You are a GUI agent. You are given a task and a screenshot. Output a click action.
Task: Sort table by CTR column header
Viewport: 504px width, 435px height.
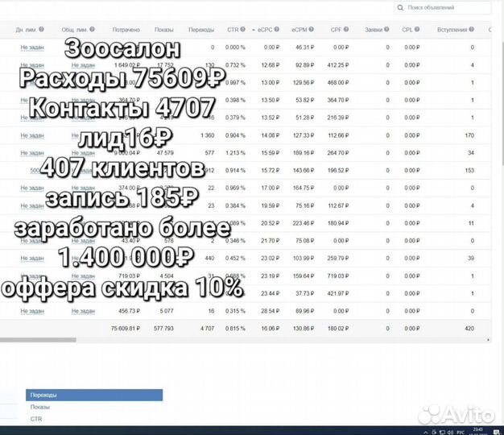coord(233,30)
